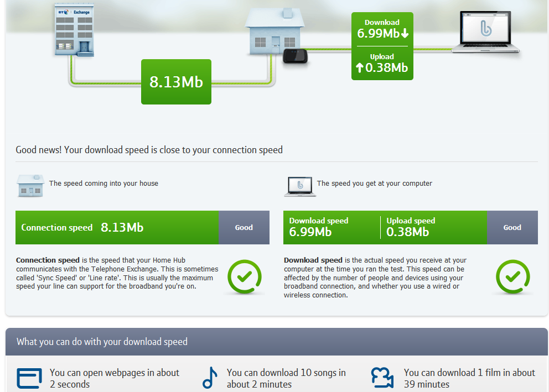
Task: Click the Connection speed 8.13Mb green bar
Action: (x=117, y=227)
